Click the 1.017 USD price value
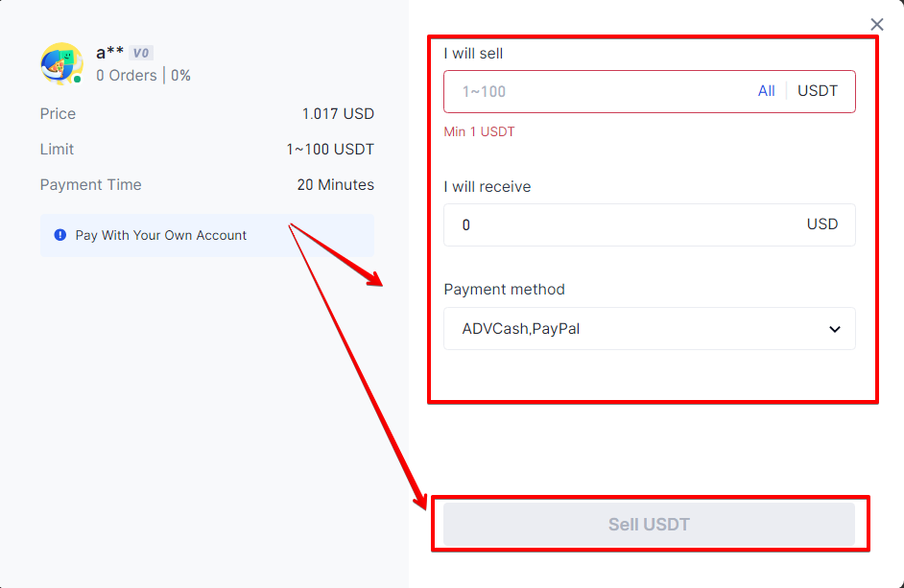Image resolution: width=904 pixels, height=588 pixels. click(x=338, y=113)
